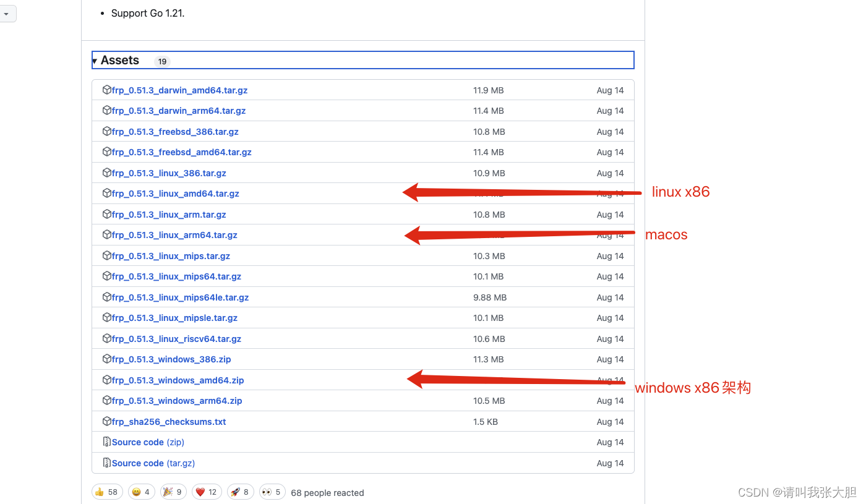Download frp_0.51.3_linux_386.tar.gz
This screenshot has height=504, width=866.
click(x=169, y=173)
